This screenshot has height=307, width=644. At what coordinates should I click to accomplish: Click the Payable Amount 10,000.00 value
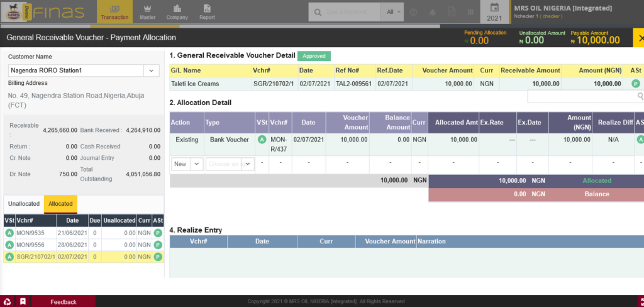point(598,40)
